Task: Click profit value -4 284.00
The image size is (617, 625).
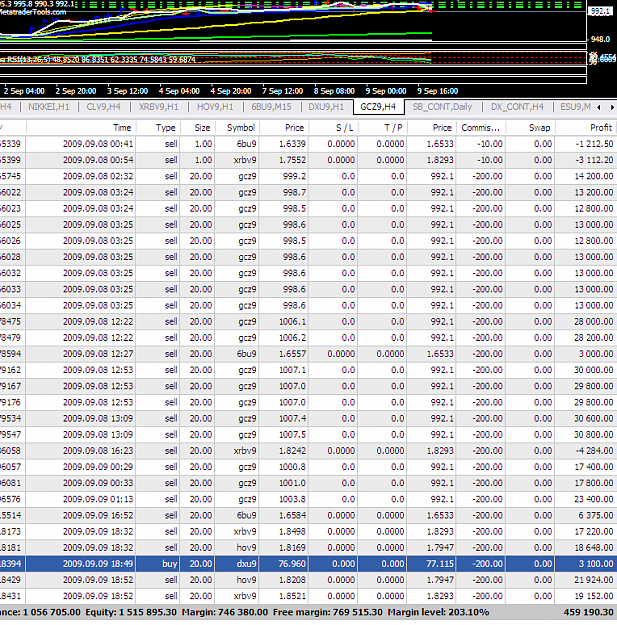Action: tap(594, 451)
